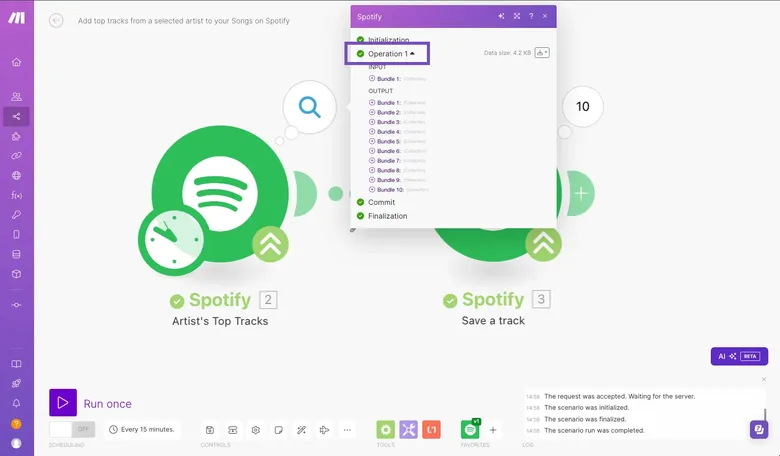Go back using the circled arrow icon
Screen dimensions: 780x456
tap(56, 20)
